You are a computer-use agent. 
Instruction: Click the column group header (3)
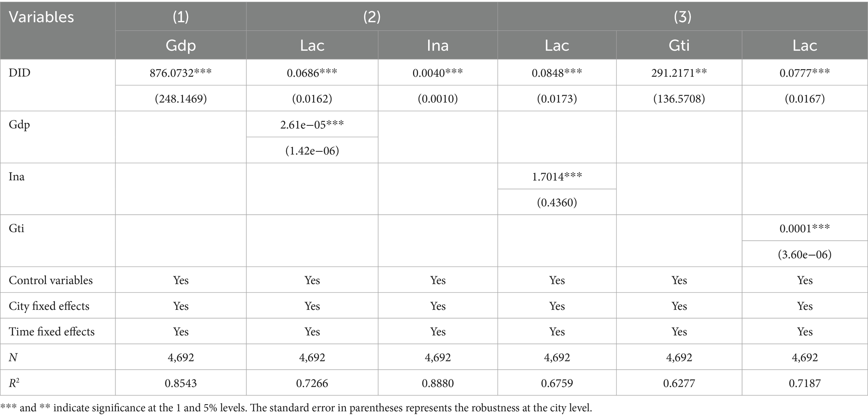tap(682, 17)
